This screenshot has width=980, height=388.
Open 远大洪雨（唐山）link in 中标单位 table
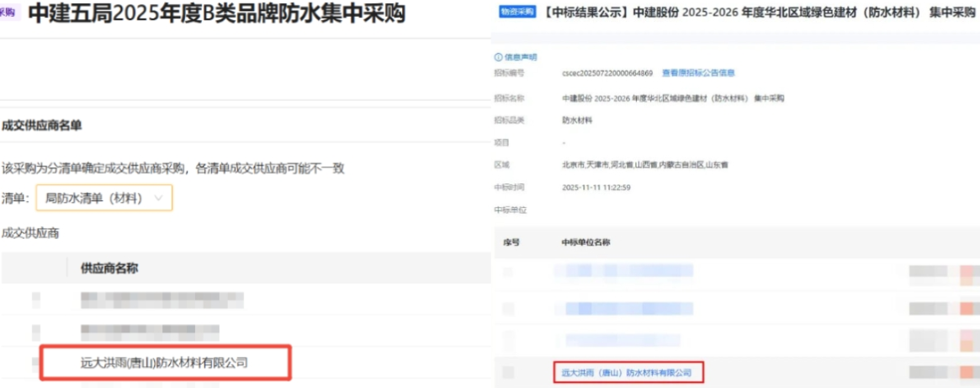(x=627, y=371)
